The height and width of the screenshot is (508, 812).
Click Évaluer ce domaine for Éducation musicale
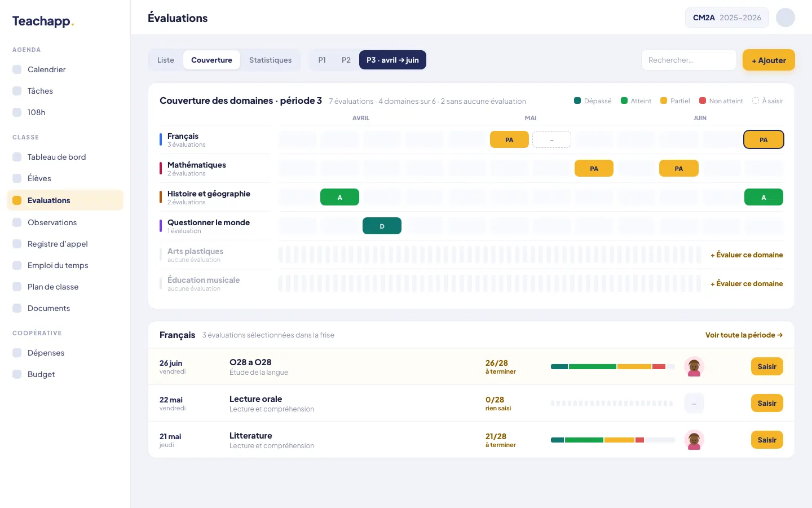tap(747, 284)
